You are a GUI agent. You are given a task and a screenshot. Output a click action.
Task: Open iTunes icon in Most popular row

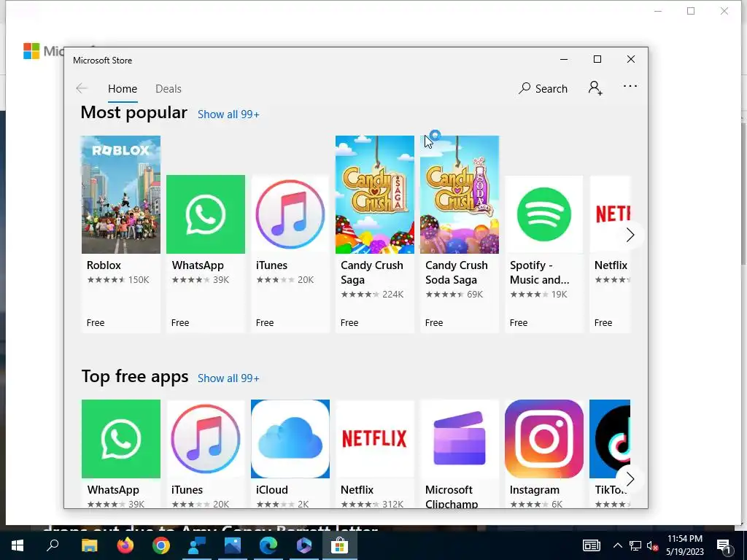(290, 214)
